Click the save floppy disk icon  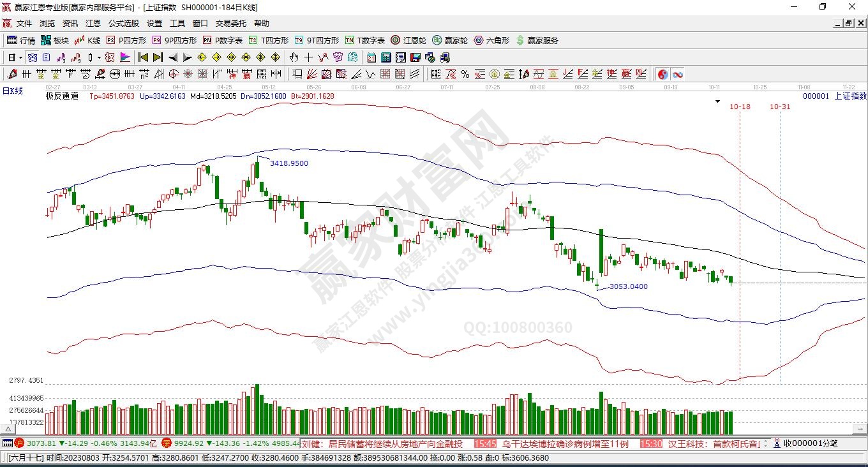pos(415,57)
